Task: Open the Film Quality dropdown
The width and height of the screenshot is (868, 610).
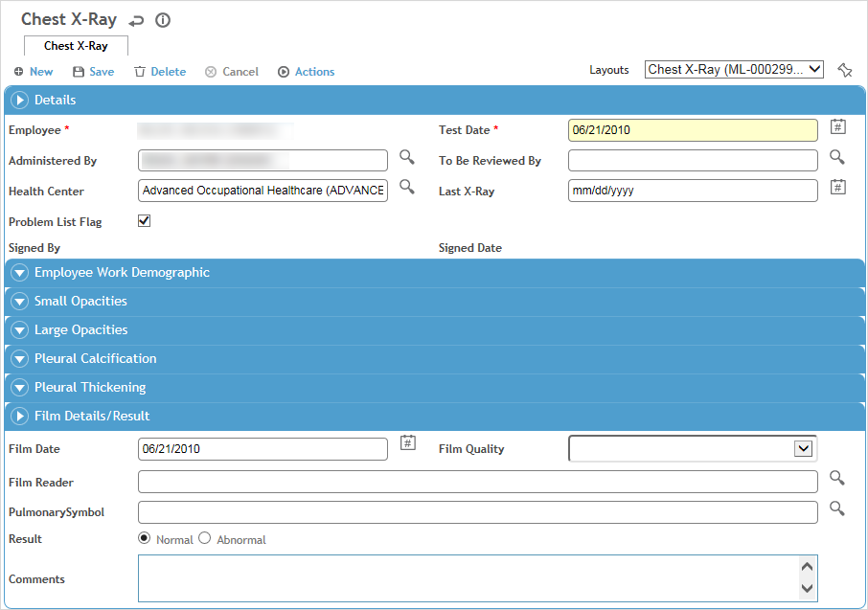Action: [693, 448]
